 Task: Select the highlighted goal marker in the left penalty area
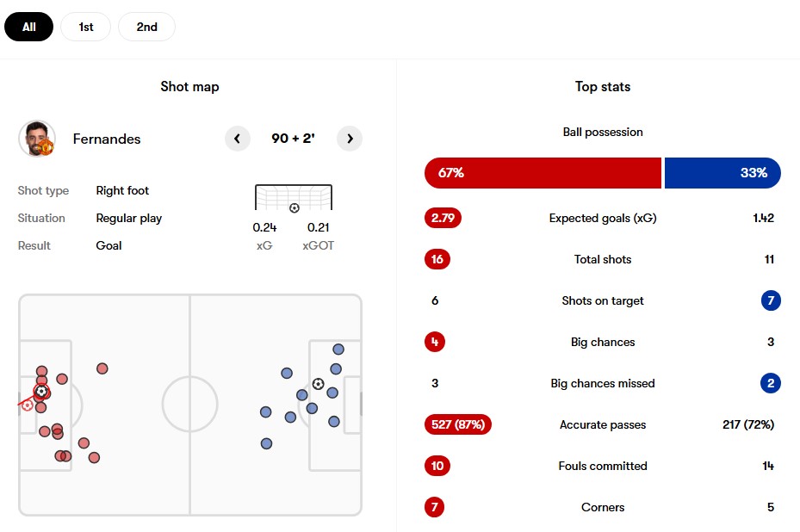click(x=41, y=392)
